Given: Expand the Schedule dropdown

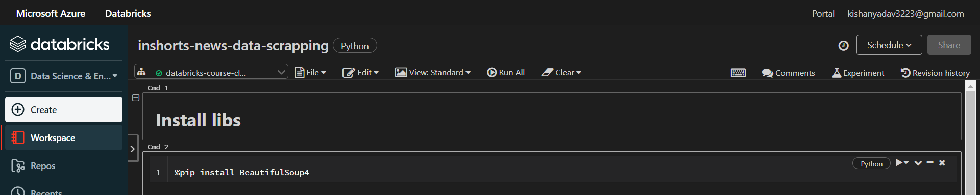Looking at the screenshot, I should (889, 45).
